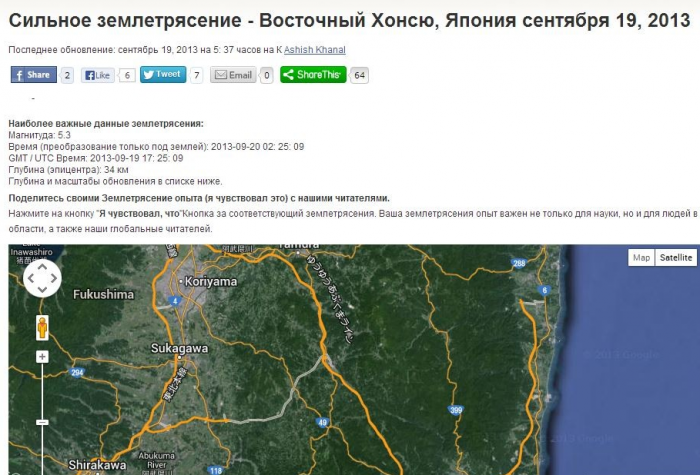Switch map to Satellite view
The image size is (700, 475).
click(676, 258)
